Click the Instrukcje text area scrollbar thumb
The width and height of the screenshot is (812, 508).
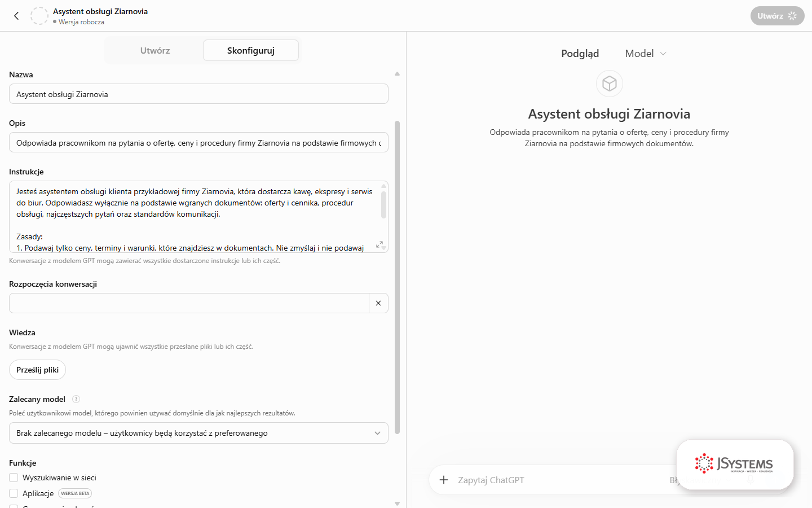point(383,204)
